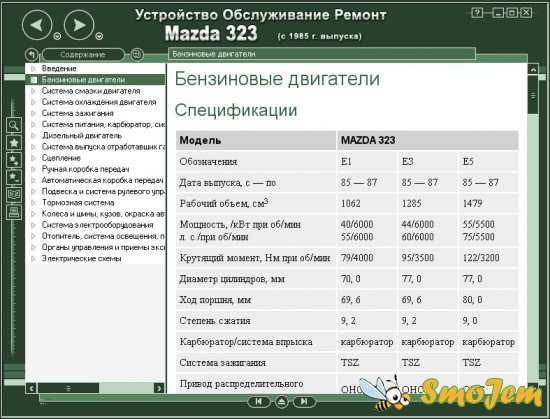550x419 pixels.
Task: Click the large back navigation arrow
Action: pyautogui.click(x=37, y=25)
